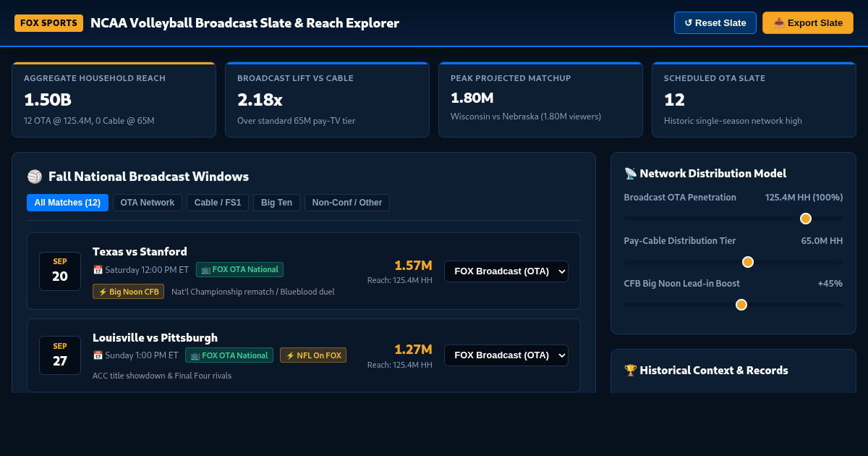Click the NFL On FOX lead-in tag
The image size is (868, 456).
(313, 355)
